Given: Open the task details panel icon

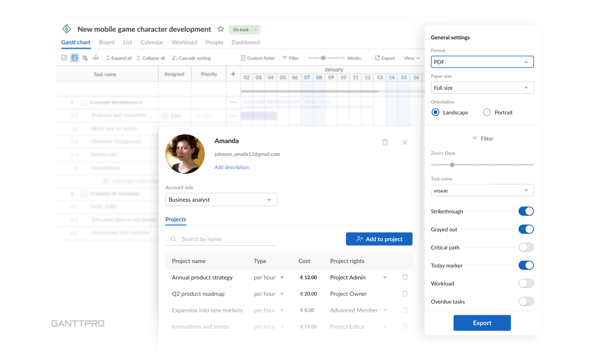Looking at the screenshot, I should pyautogui.click(x=74, y=58).
